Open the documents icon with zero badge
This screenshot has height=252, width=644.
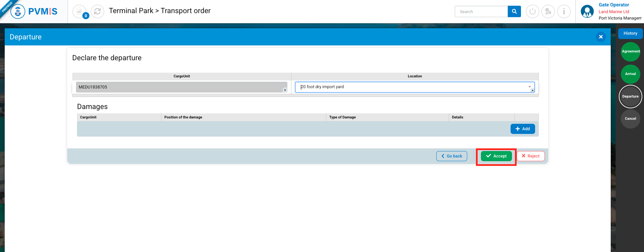(79, 11)
